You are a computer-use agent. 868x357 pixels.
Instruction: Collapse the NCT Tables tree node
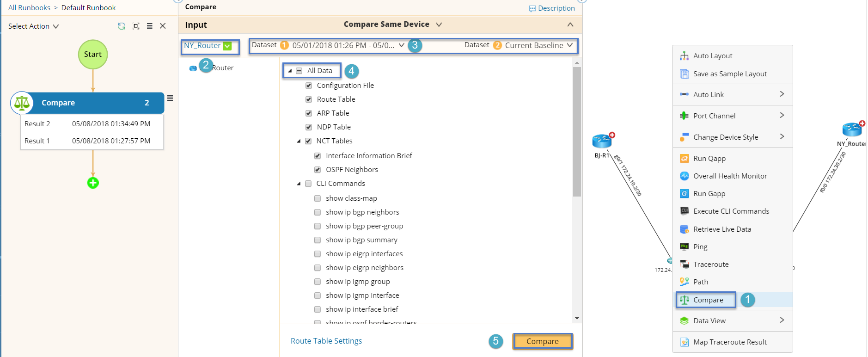pyautogui.click(x=299, y=141)
